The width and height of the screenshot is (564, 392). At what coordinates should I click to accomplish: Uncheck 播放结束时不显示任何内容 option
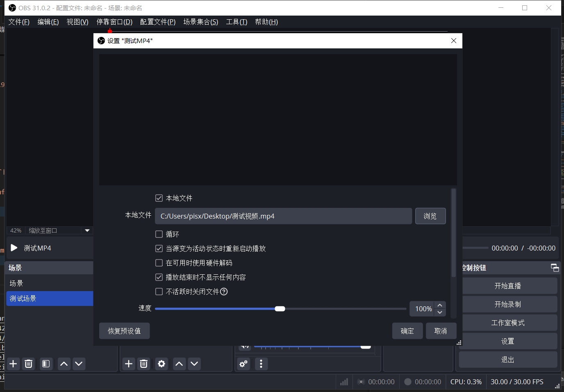tap(159, 277)
